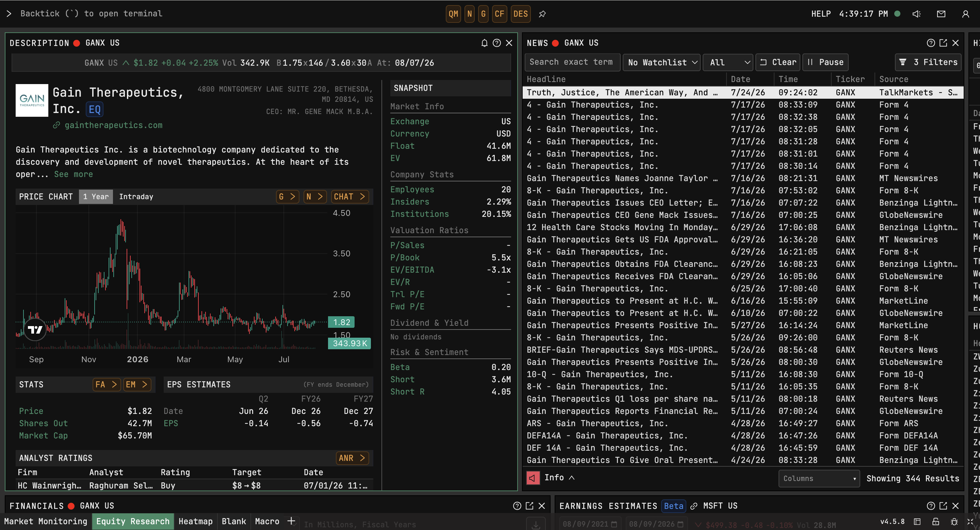Sort news by Date column header
980x530 pixels.
tap(740, 79)
